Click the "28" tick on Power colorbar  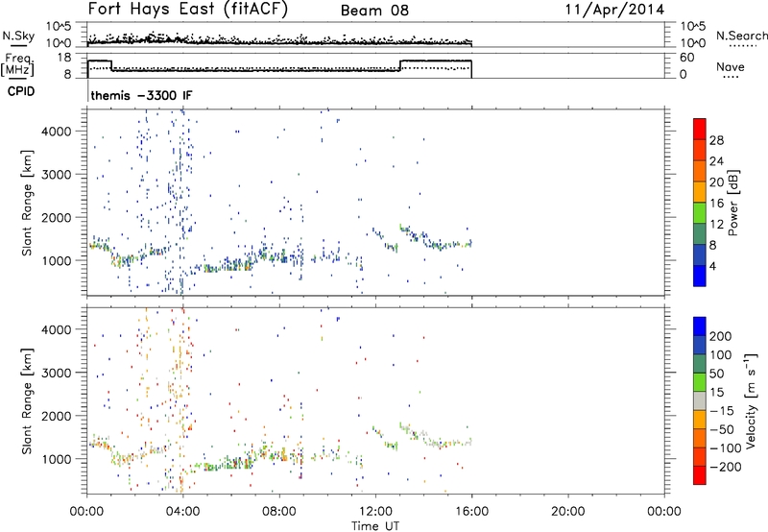pyautogui.click(x=716, y=140)
